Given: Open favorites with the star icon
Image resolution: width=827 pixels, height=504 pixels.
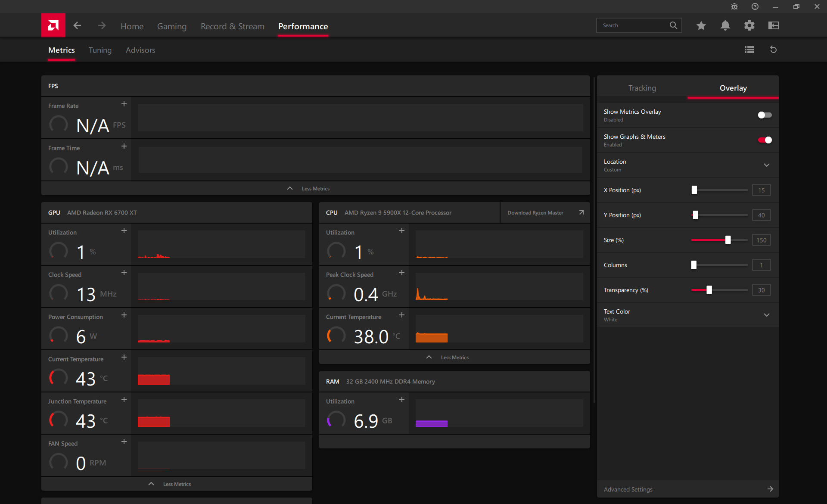Looking at the screenshot, I should (x=701, y=26).
